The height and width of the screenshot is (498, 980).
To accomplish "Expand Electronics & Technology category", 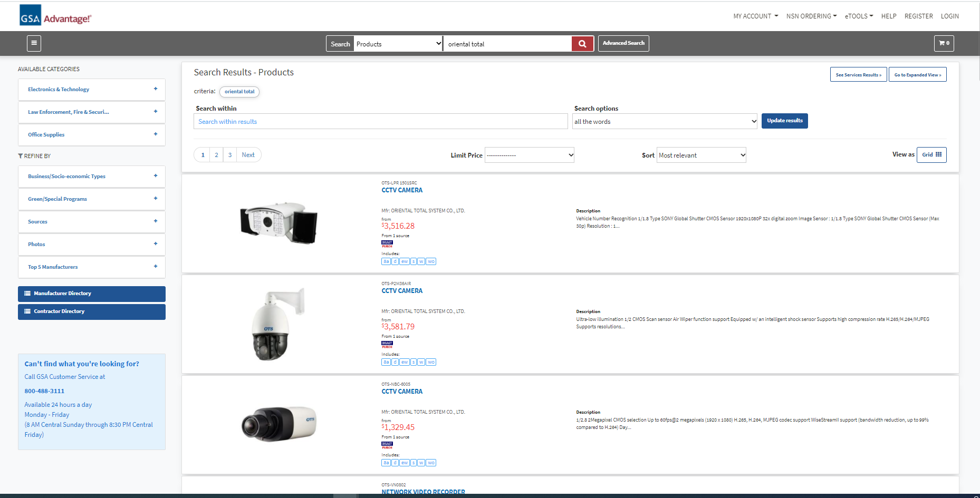I will tap(92, 90).
